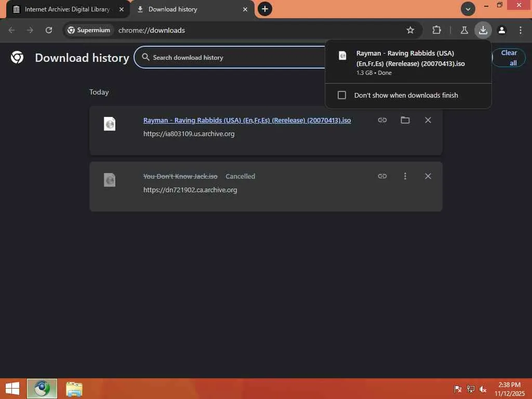Click the ia803109.us.archive.org URL text
The image size is (532, 399).
point(189,134)
